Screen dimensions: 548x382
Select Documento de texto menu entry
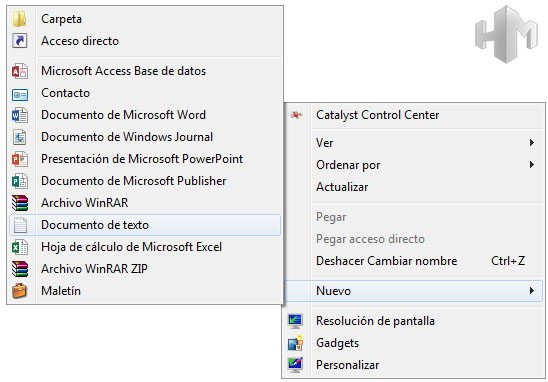(x=145, y=225)
